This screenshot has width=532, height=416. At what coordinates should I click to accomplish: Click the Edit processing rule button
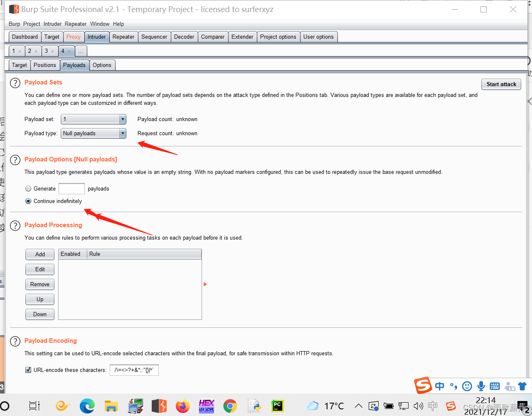(40, 269)
